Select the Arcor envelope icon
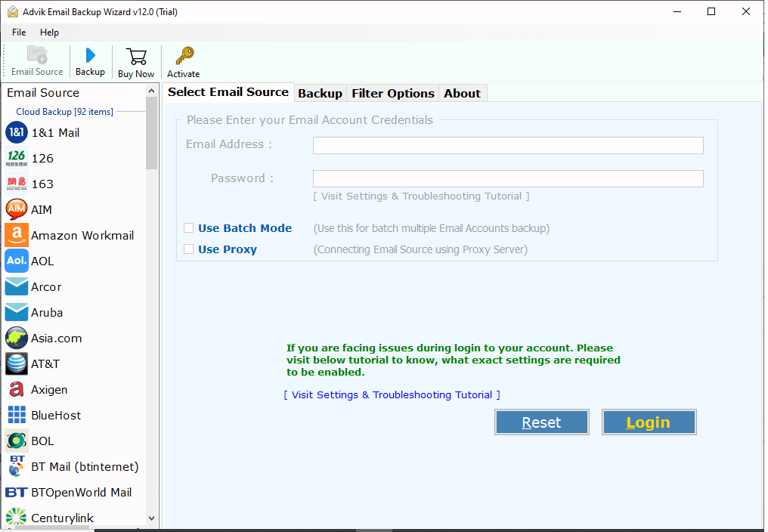Screen dimensions: 768x532 17,286
